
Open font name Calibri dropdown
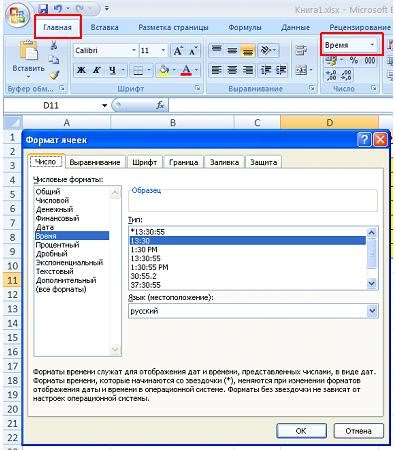pyautogui.click(x=133, y=51)
